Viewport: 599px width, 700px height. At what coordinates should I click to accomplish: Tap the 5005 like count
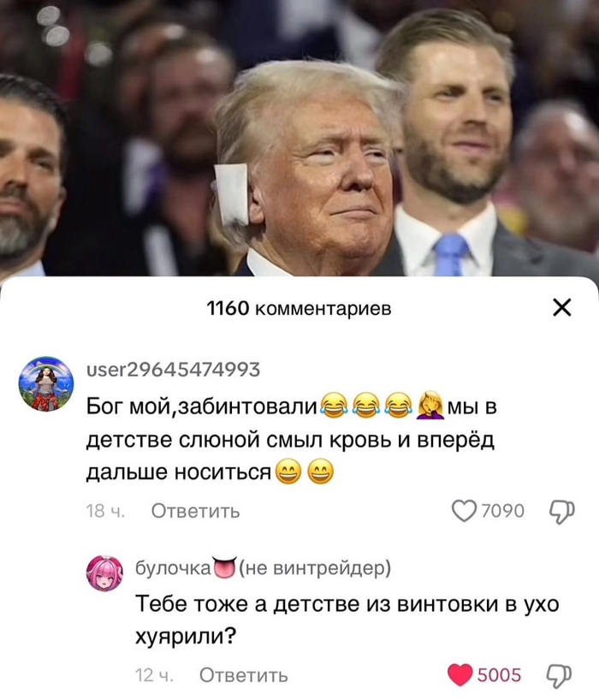pyautogui.click(x=500, y=675)
